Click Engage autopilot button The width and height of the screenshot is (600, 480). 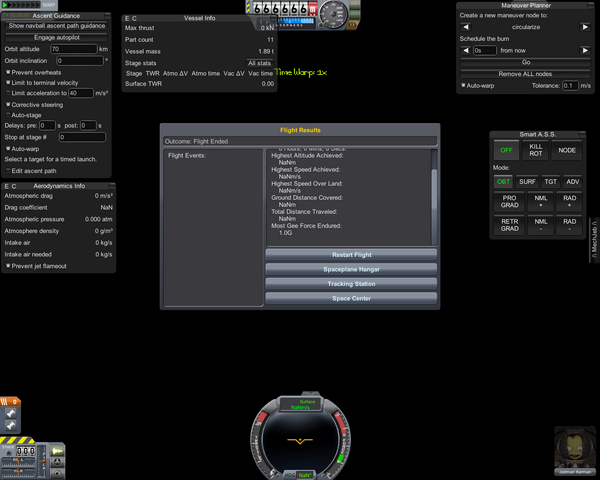[56, 38]
